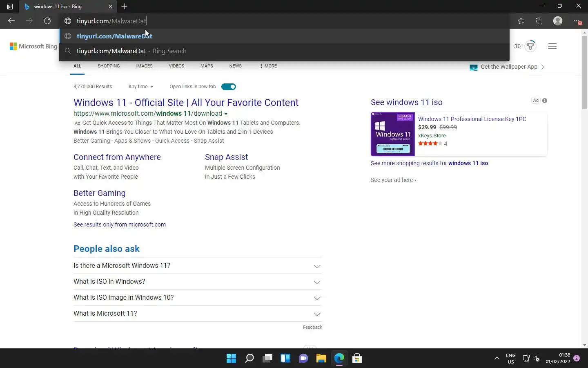Open taskbar Search magnifier
Viewport: 588px width, 368px height.
(x=249, y=359)
